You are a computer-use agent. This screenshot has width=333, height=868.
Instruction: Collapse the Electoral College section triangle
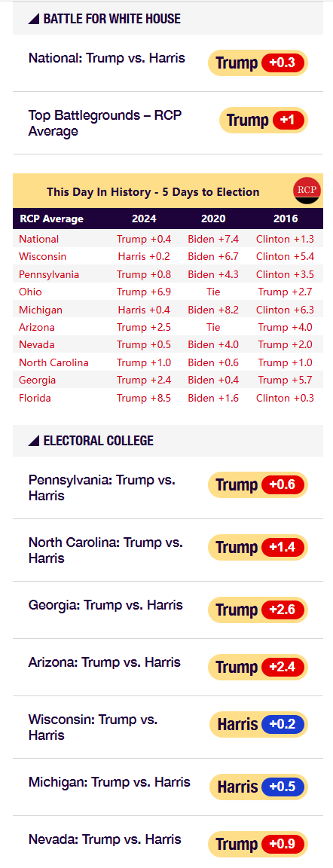[x=34, y=441]
